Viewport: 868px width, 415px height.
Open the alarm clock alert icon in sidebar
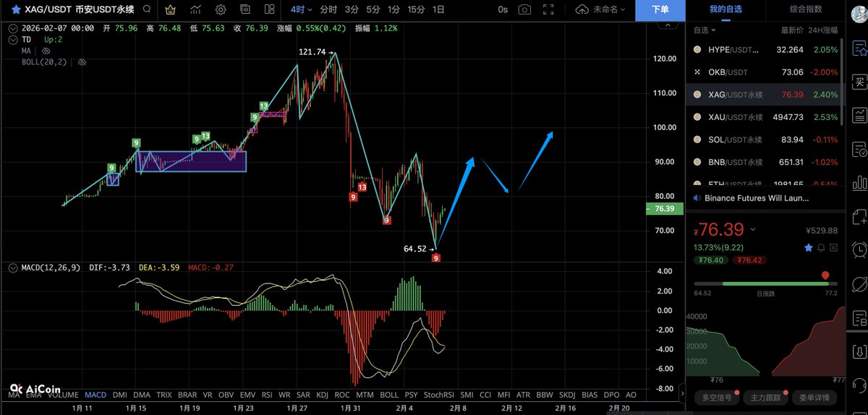(x=859, y=250)
